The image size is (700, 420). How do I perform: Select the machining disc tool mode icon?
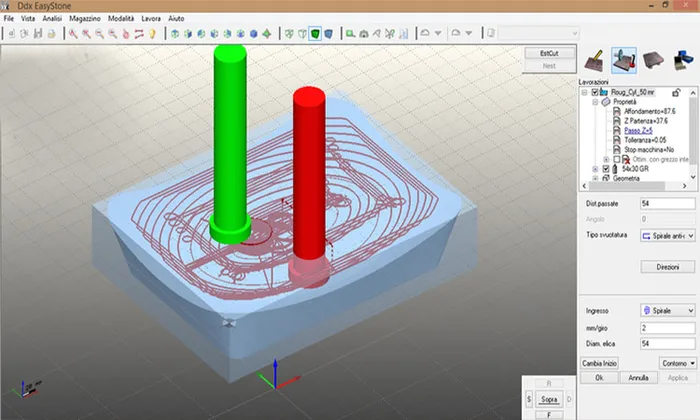click(x=624, y=60)
